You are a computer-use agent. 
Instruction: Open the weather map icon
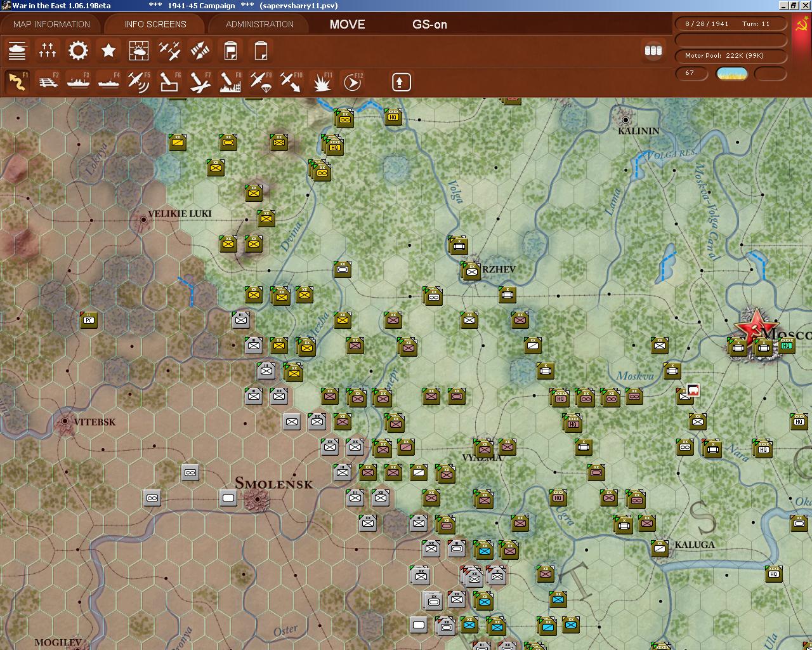coord(139,51)
